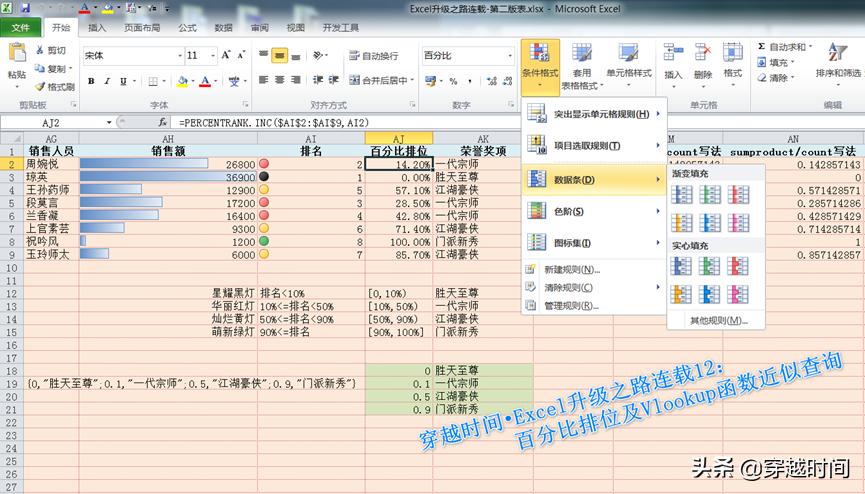Click Clear Rules (清除规则) menu item
865x494 pixels.
click(594, 287)
